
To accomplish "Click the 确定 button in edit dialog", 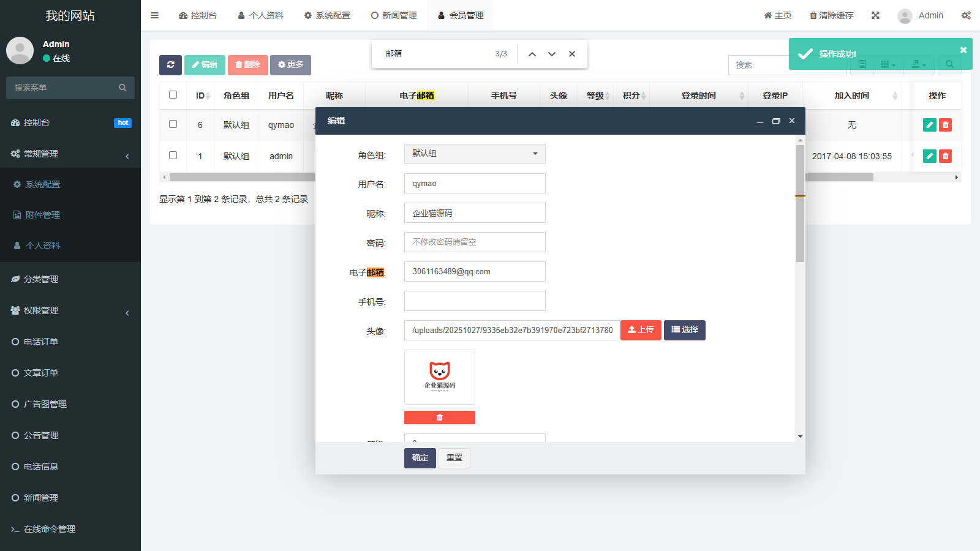I will (420, 458).
